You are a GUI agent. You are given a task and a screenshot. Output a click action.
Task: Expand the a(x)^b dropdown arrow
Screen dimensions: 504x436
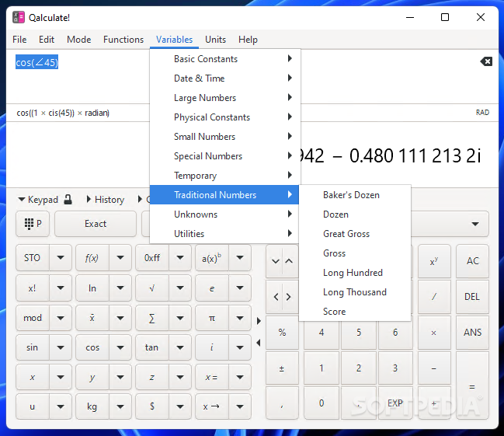point(240,258)
